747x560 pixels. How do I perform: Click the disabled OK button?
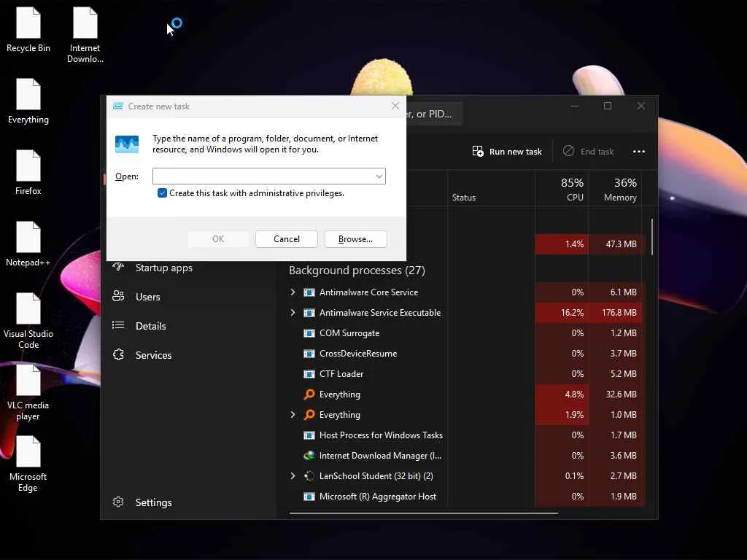[217, 239]
